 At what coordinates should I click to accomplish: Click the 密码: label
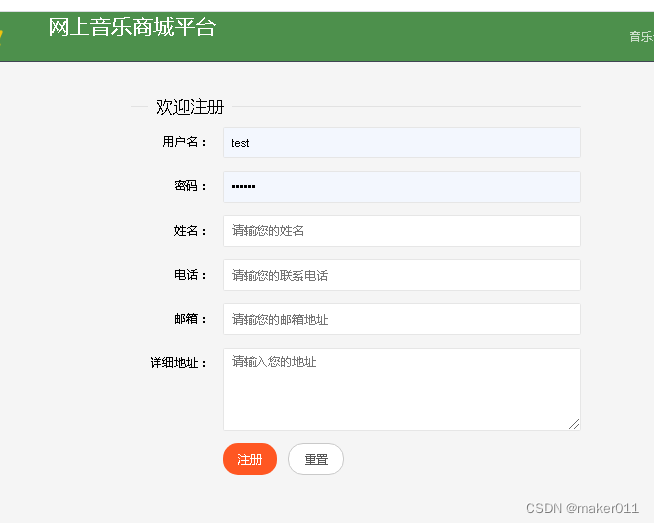tap(190, 186)
